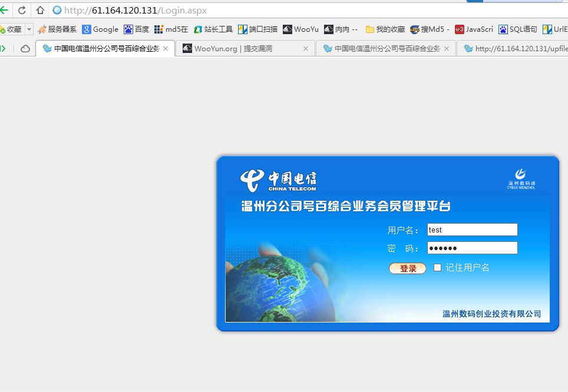
Task: Click 温州数码创业投资有限公司 text
Action: pyautogui.click(x=491, y=314)
